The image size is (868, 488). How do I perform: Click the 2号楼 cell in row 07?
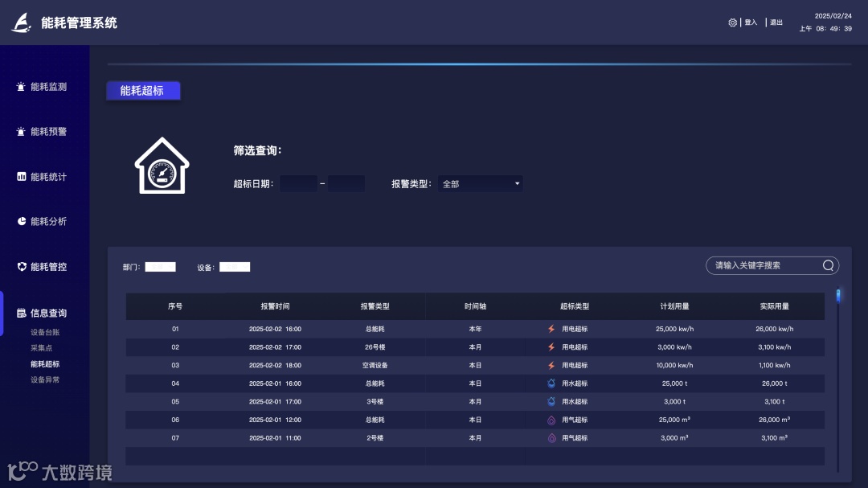coord(375,438)
